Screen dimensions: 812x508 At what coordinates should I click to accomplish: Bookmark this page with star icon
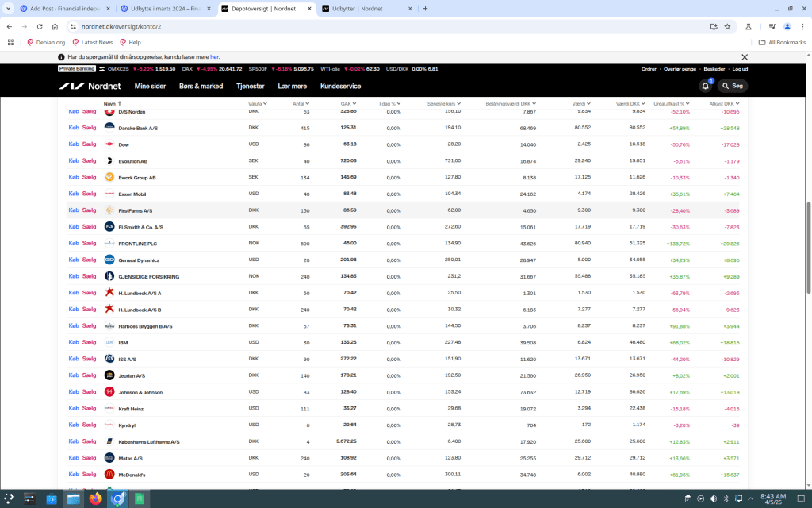[727, 26]
